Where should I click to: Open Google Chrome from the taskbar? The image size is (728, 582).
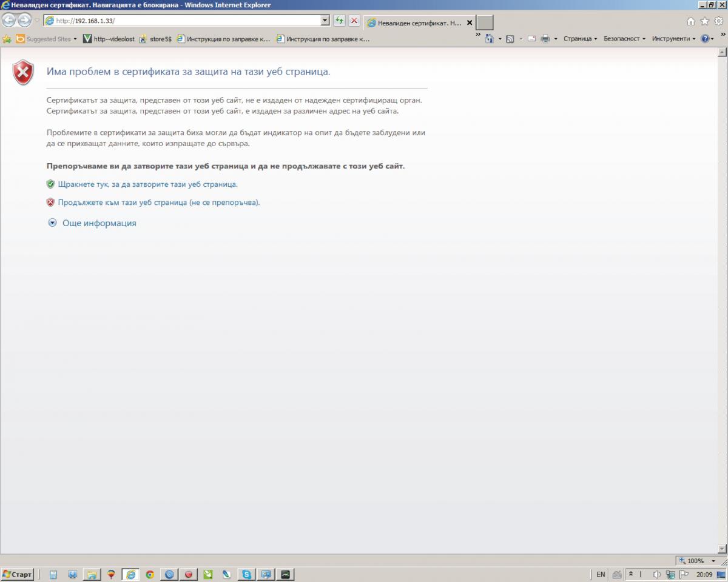(x=149, y=574)
